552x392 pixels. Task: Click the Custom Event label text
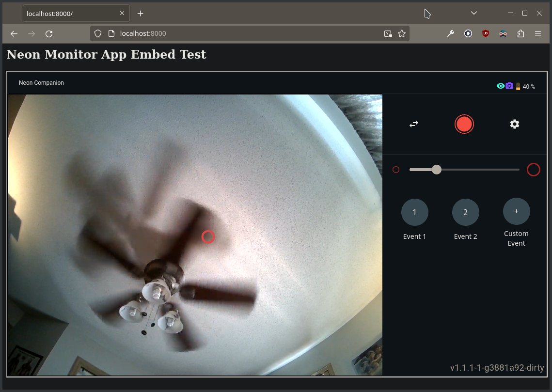516,238
